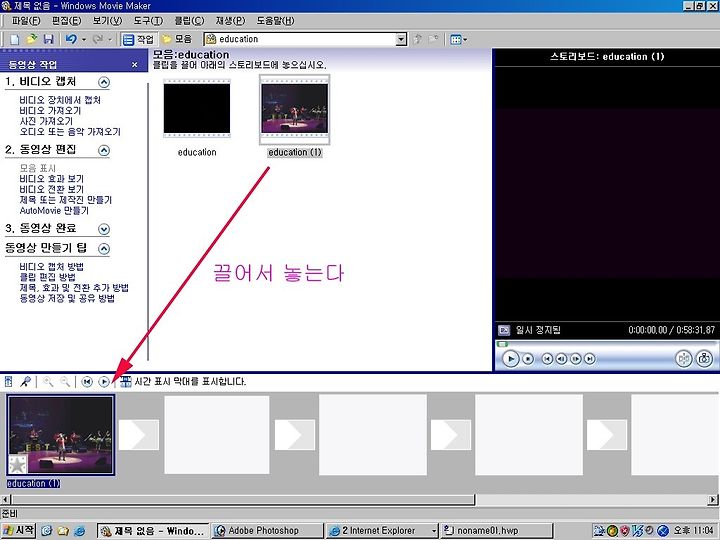Collapse the 1. 비디오 캡처 section
720x540 pixels.
pyautogui.click(x=104, y=82)
